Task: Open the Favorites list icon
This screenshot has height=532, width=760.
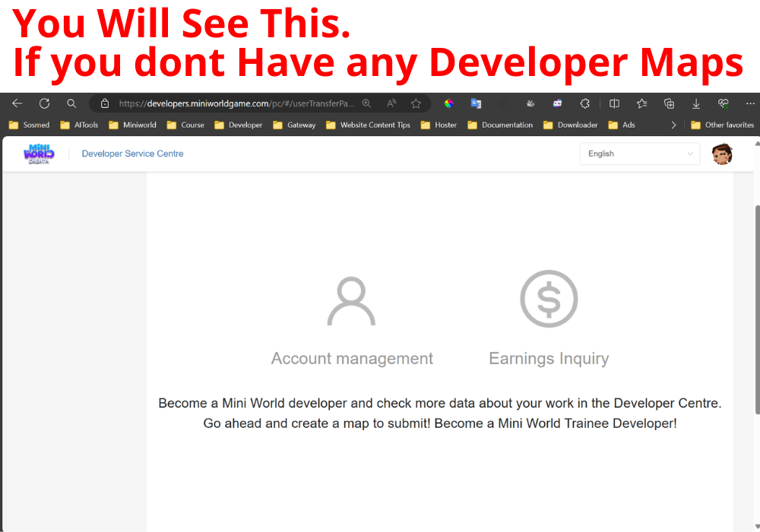Action: (641, 103)
